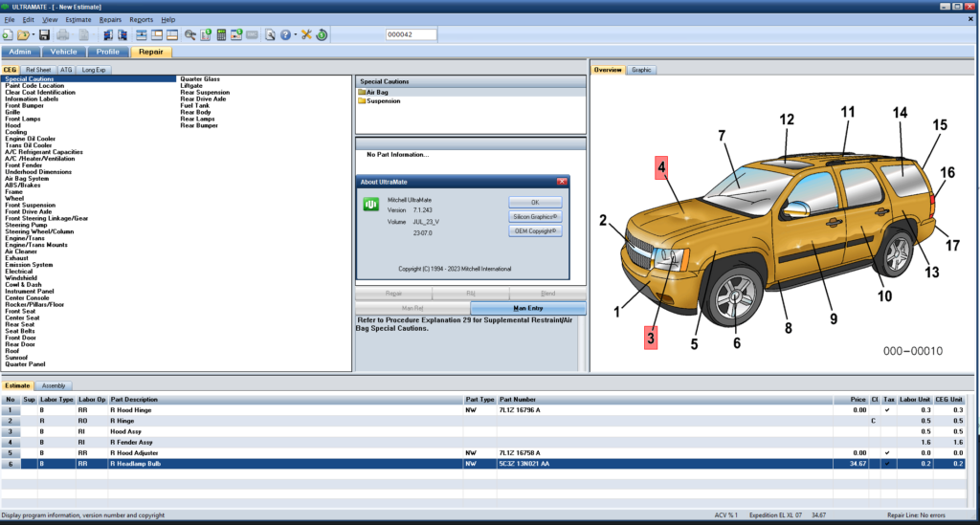Click the green UltraMate logo in About dialog
Viewport: 980px width, 525px height.
tap(370, 205)
